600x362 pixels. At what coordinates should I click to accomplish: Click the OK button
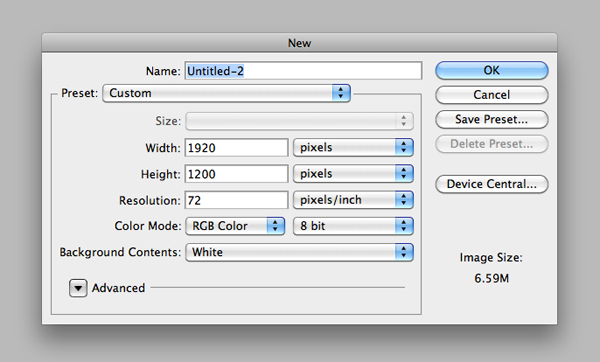pos(492,70)
